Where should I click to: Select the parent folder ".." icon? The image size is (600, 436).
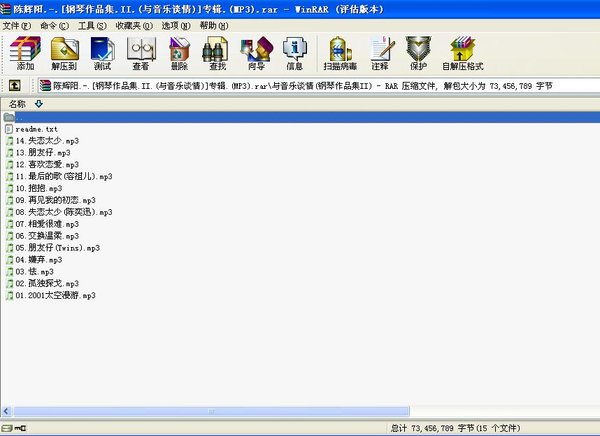pyautogui.click(x=9, y=117)
